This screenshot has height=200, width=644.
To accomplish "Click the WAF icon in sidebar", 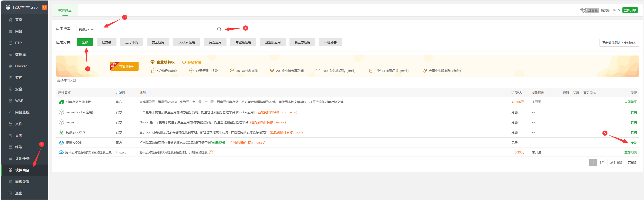I will (11, 101).
